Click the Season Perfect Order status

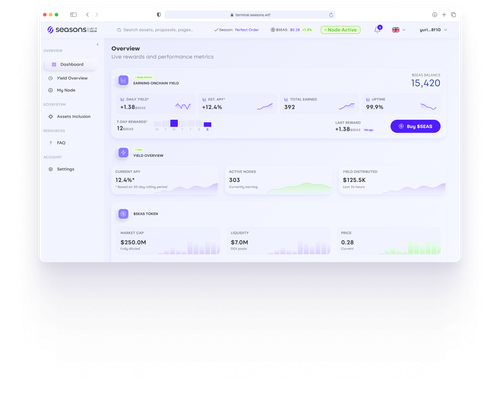[x=236, y=30]
